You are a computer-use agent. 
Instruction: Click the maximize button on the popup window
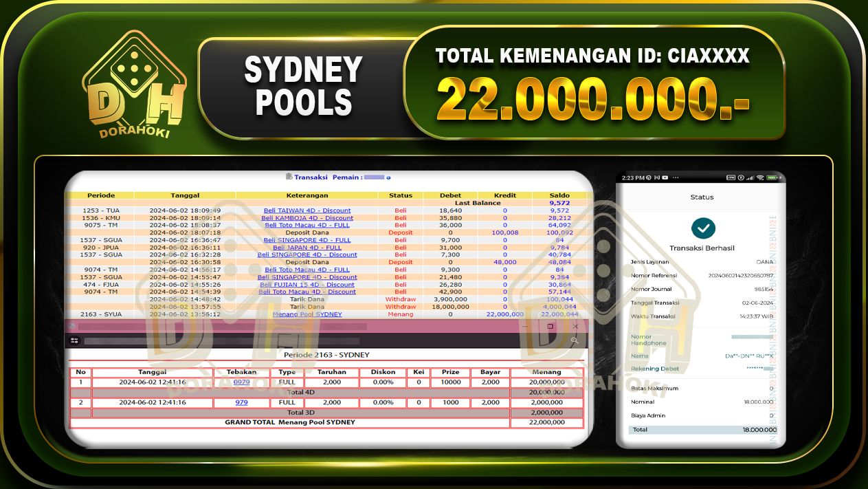tap(549, 327)
